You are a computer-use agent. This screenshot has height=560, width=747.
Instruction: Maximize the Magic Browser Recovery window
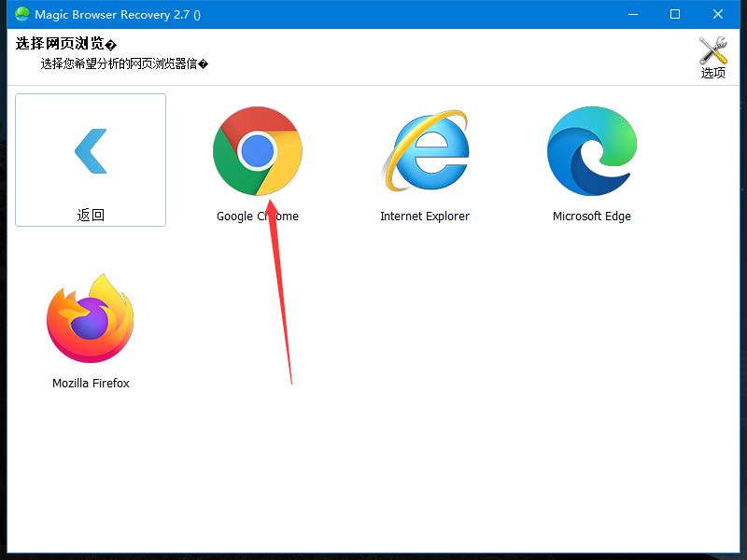(x=675, y=14)
